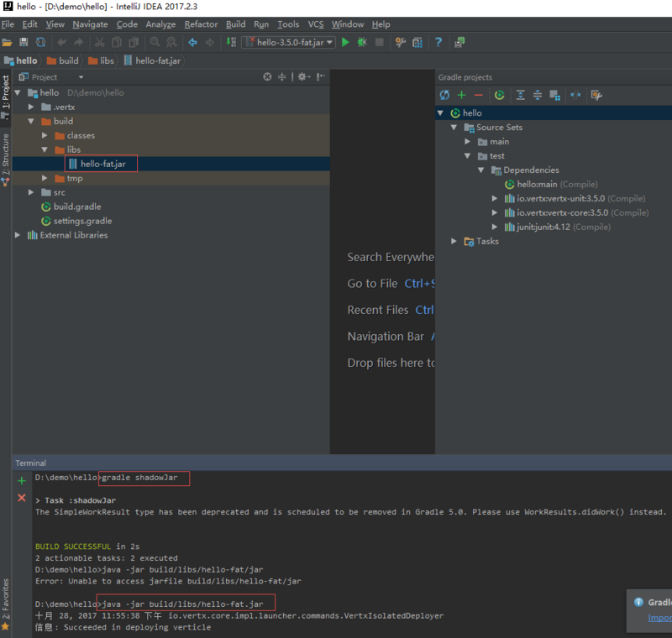The image size is (672, 638).
Task: Select hello:main Compile dependency
Action: tap(551, 184)
